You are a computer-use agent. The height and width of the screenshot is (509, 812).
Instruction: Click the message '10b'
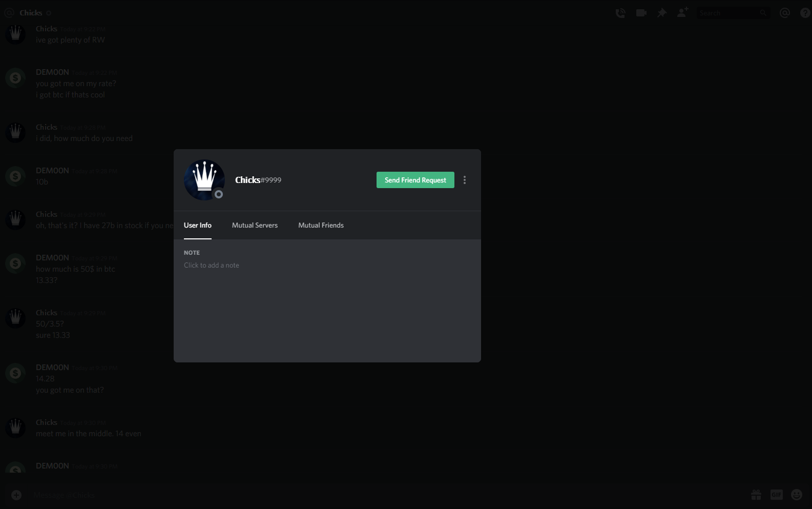(x=42, y=182)
